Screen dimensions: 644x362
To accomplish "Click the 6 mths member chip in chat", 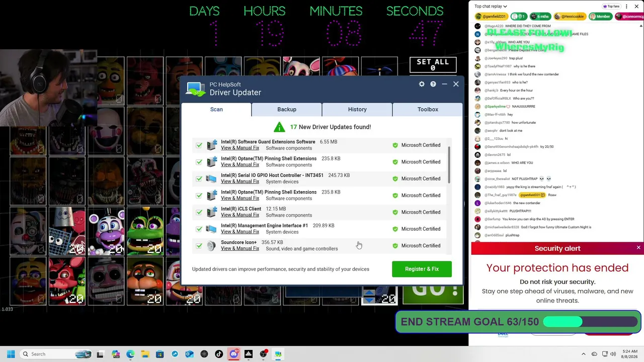I will tap(539, 17).
